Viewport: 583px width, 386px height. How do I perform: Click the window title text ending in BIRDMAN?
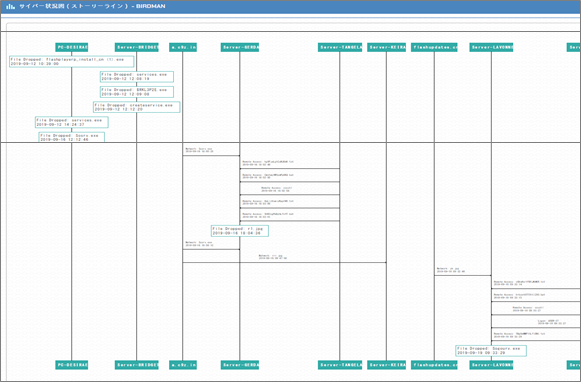(92, 6)
